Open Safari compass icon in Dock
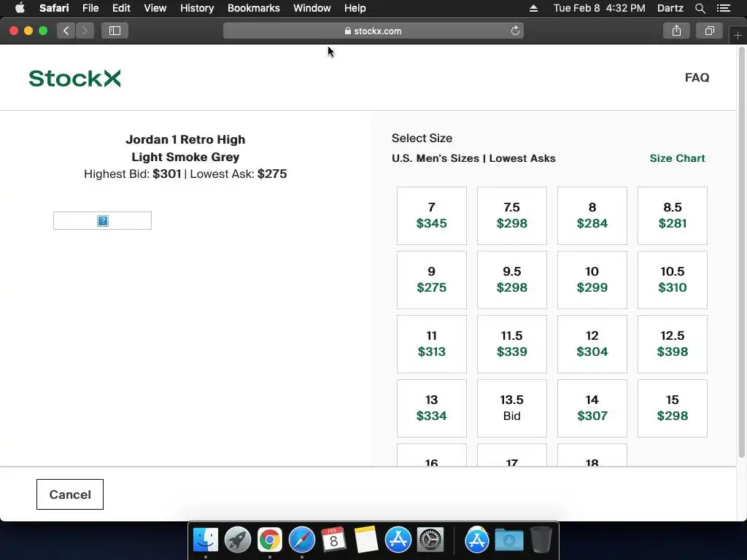The height and width of the screenshot is (560, 747). coord(302,540)
